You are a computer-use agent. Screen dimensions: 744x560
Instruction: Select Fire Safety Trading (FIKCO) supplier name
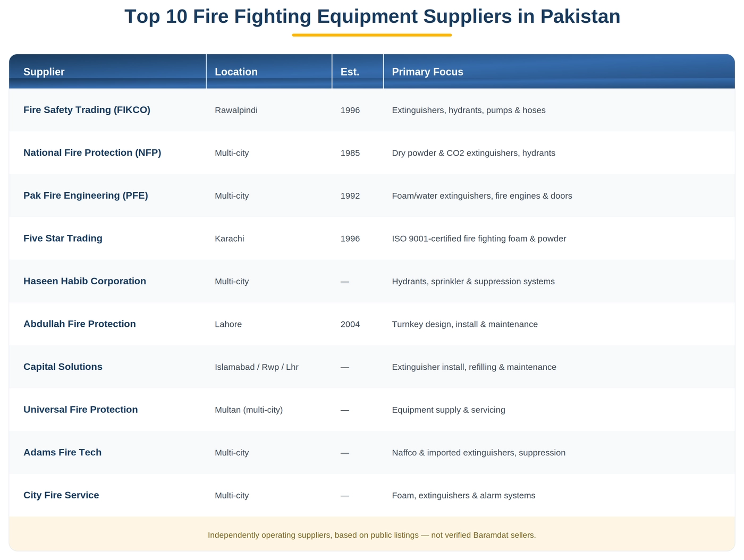87,110
